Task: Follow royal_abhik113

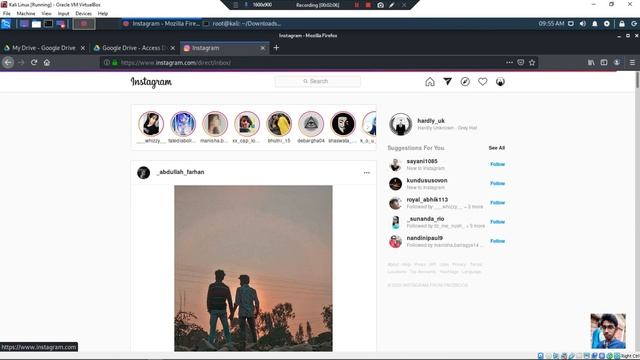Action: (x=498, y=202)
